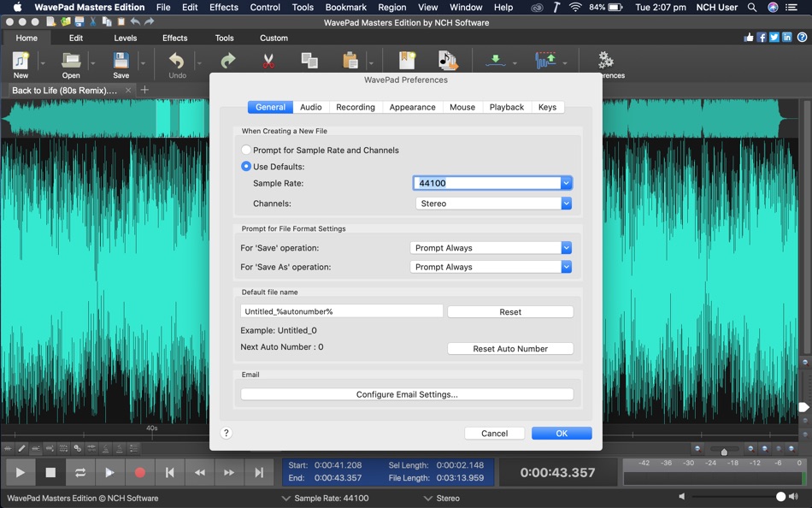
Task: Click Cancel in the Preferences dialog
Action: tap(495, 433)
